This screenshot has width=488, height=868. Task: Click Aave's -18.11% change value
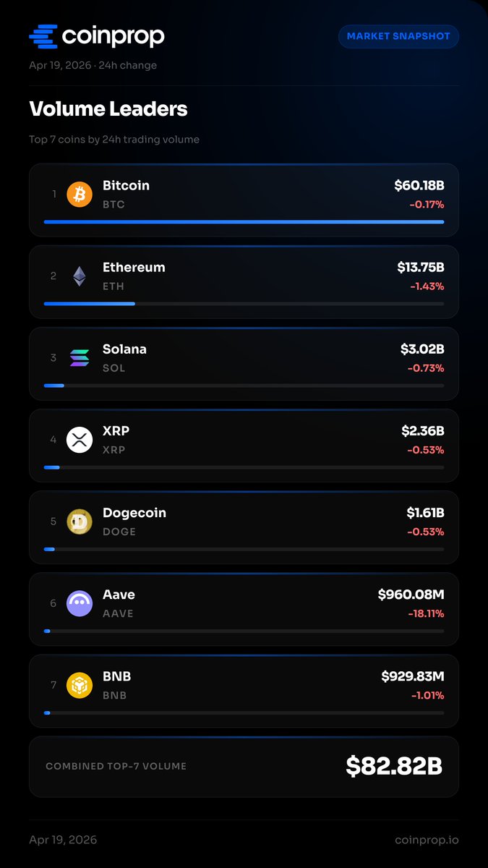[425, 614]
